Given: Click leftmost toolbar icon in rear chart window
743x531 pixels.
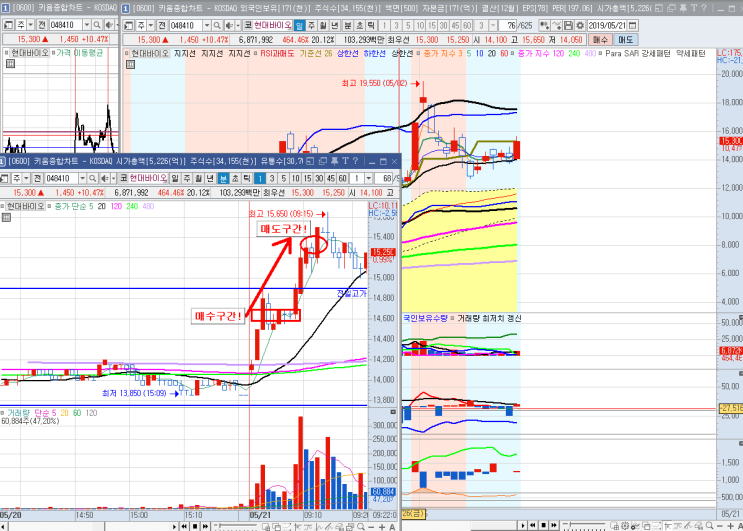Looking at the screenshot, I should [128, 25].
